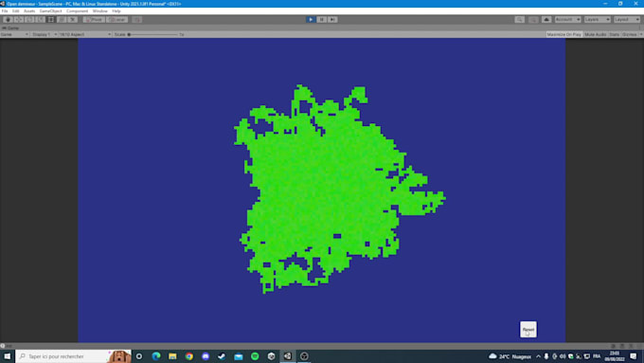Expand the Layers dropdown
The height and width of the screenshot is (363, 644).
[x=598, y=19]
